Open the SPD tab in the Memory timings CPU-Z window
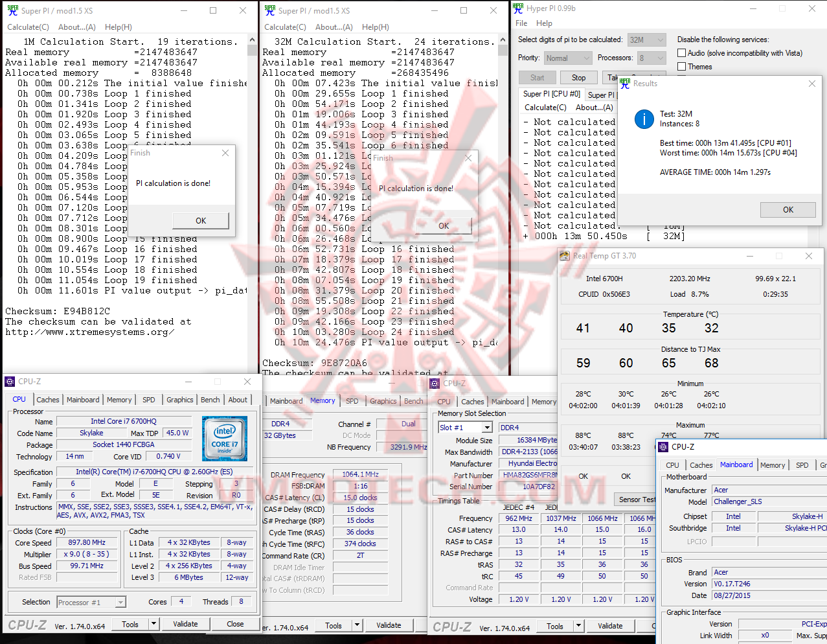This screenshot has height=644, width=827. tap(352, 401)
